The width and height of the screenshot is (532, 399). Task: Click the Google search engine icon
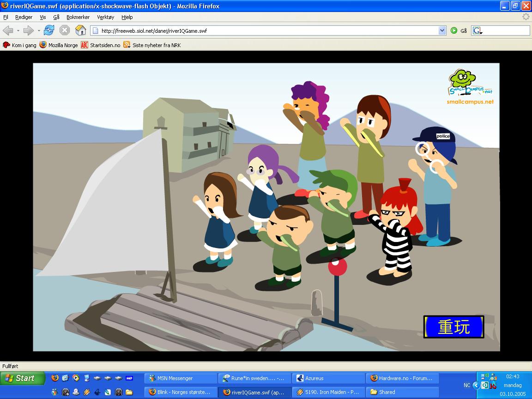click(x=477, y=30)
